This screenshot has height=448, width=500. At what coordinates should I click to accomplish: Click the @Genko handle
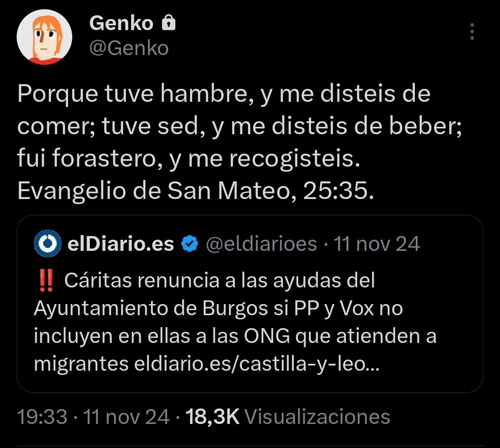(x=129, y=48)
